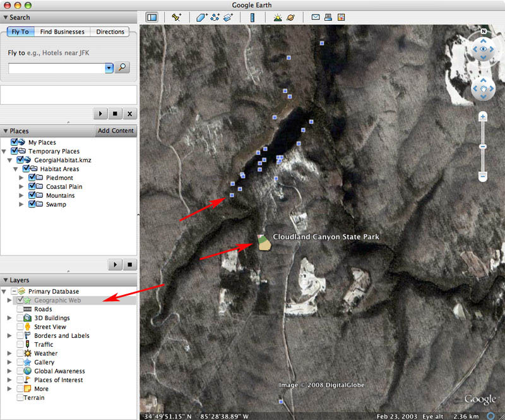Image resolution: width=505 pixels, height=420 pixels.
Task: Stop the search results tour
Action: tap(115, 114)
